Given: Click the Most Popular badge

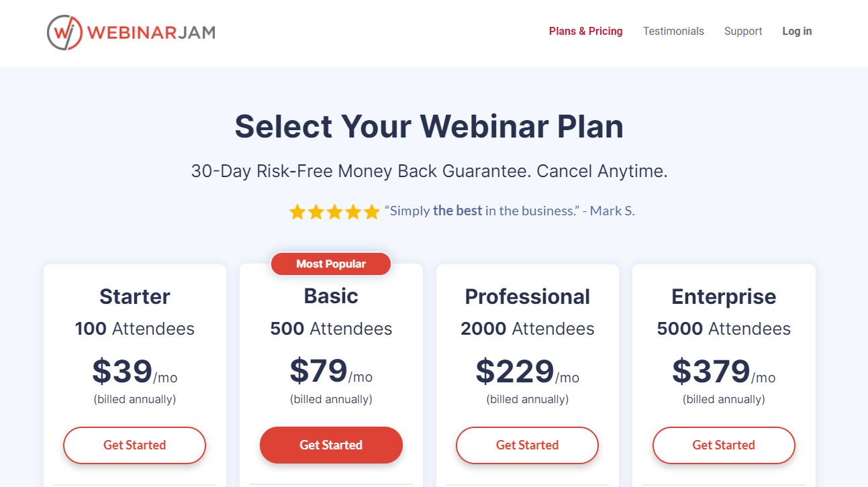Looking at the screenshot, I should (x=331, y=264).
